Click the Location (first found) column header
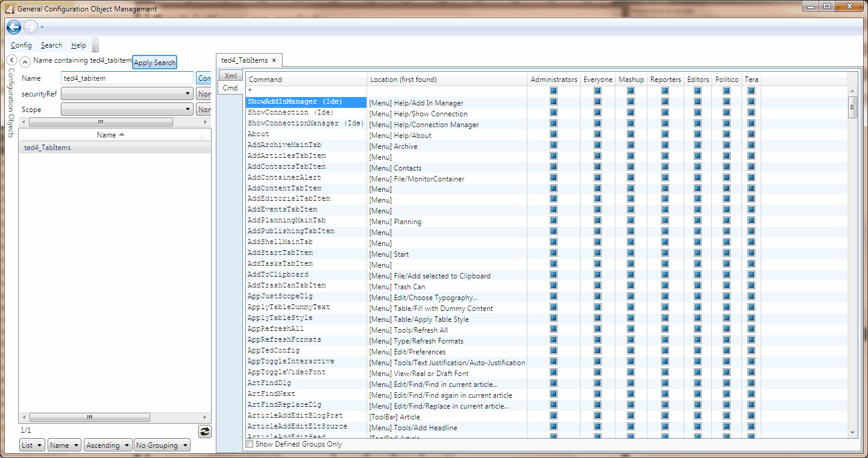Viewport: 868px width, 458px height. click(447, 80)
